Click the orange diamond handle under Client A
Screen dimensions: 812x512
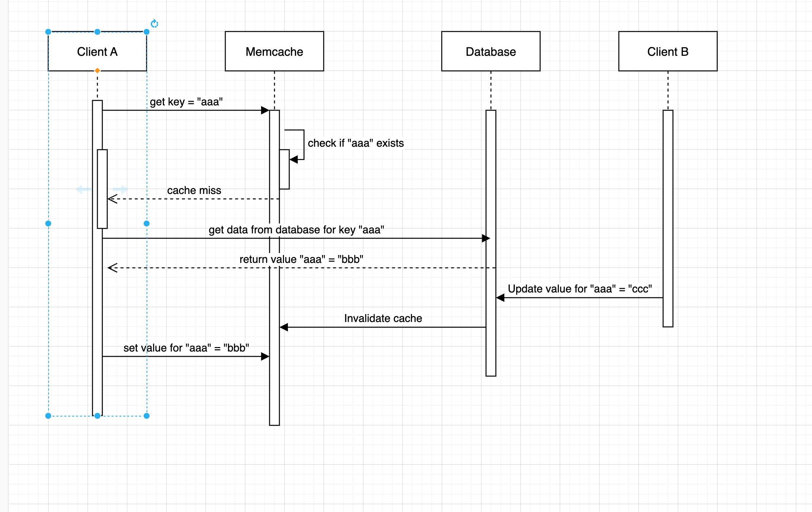[x=97, y=71]
